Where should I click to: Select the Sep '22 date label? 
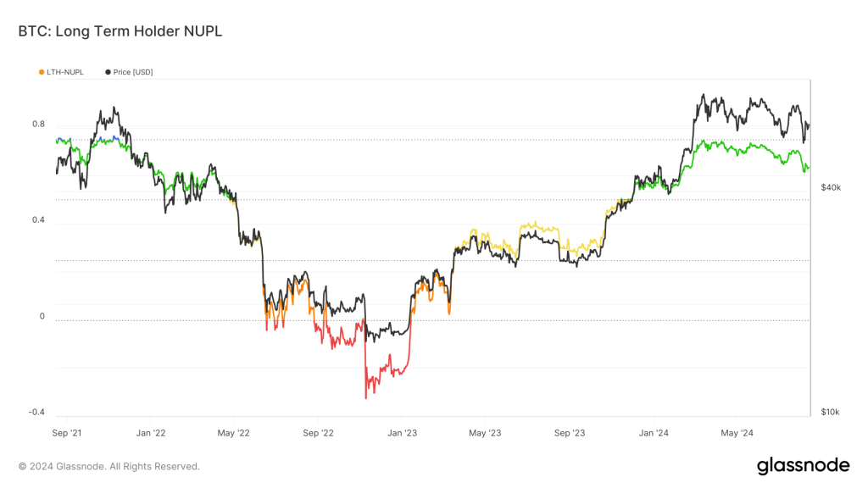(x=316, y=433)
